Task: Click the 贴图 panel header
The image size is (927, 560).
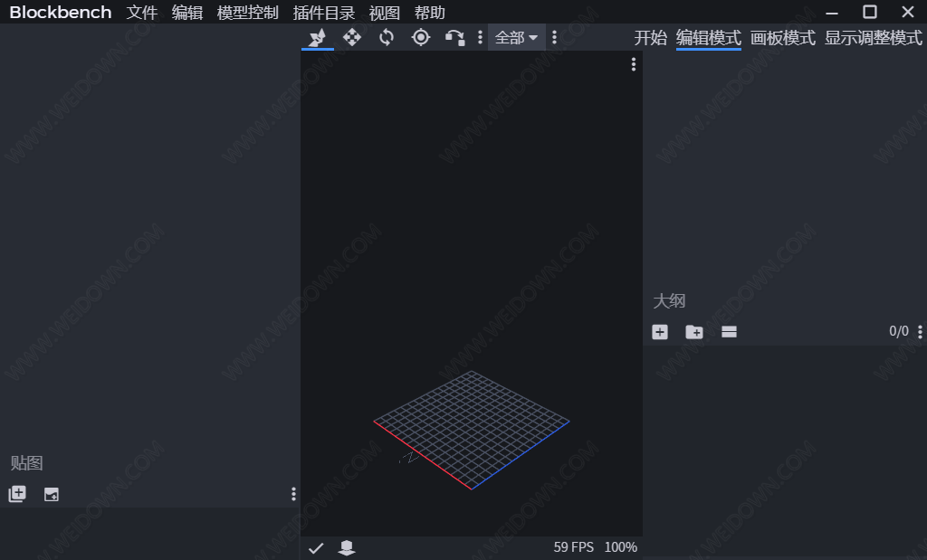Action: 26,463
